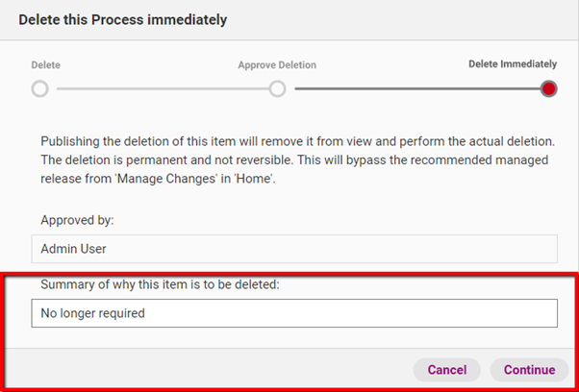Click the Cancel button
Viewport: 579px width, 392px height.
(x=446, y=370)
